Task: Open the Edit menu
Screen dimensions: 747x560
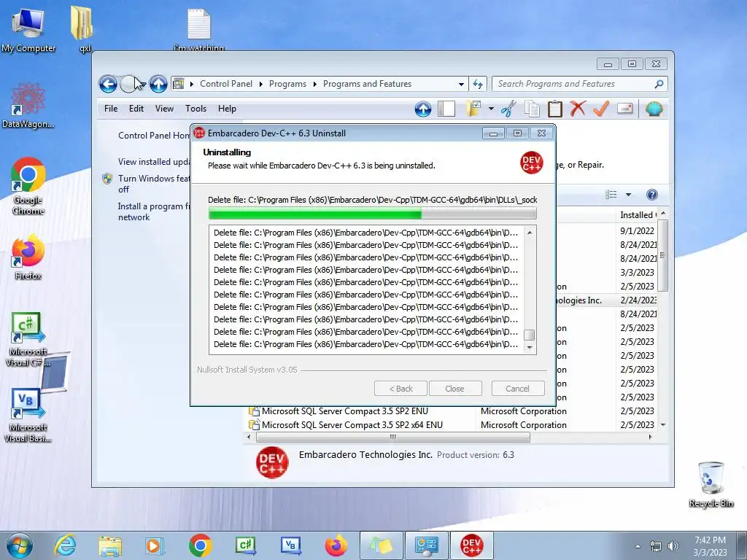Action: click(x=136, y=109)
